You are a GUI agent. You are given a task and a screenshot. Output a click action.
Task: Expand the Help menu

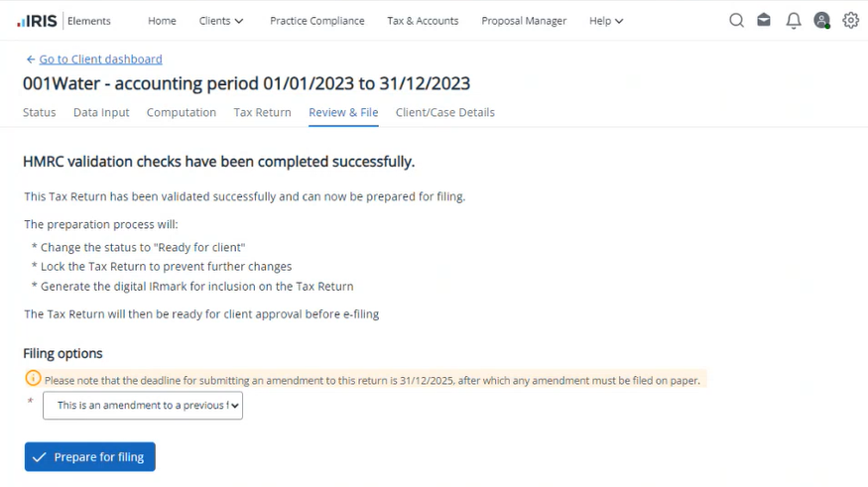click(x=606, y=21)
